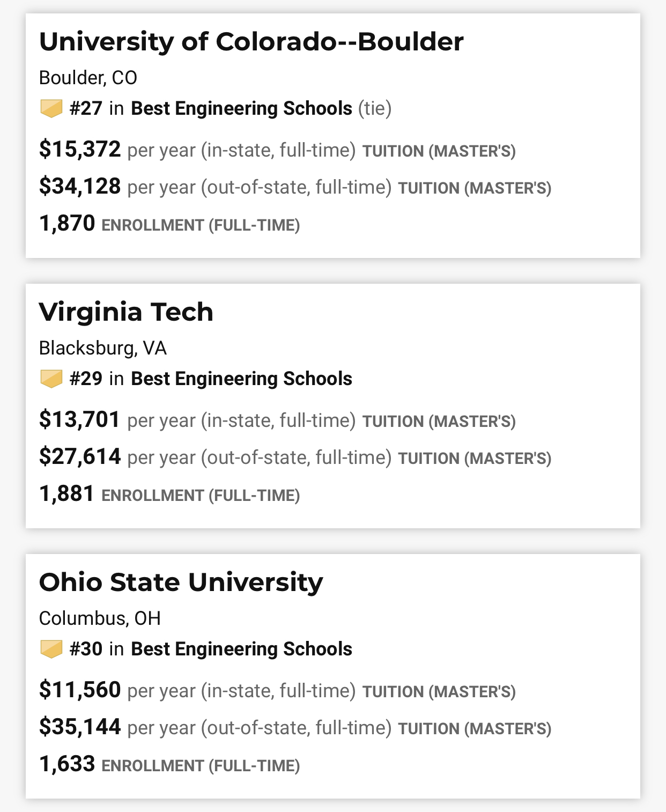Click the Virginia Tech ranking badge icon
This screenshot has height=812, width=666.
point(51,379)
